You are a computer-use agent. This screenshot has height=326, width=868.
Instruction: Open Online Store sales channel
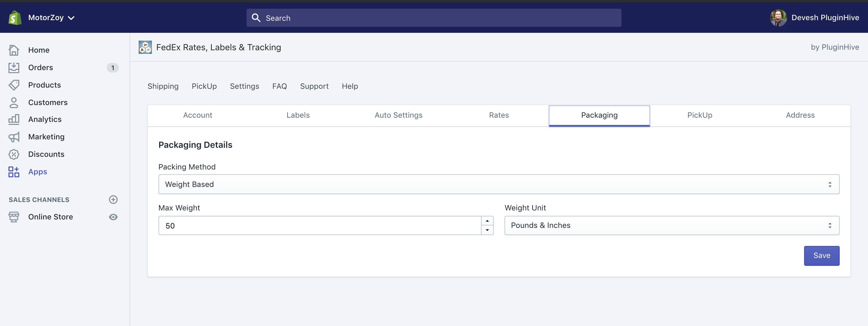coord(51,217)
